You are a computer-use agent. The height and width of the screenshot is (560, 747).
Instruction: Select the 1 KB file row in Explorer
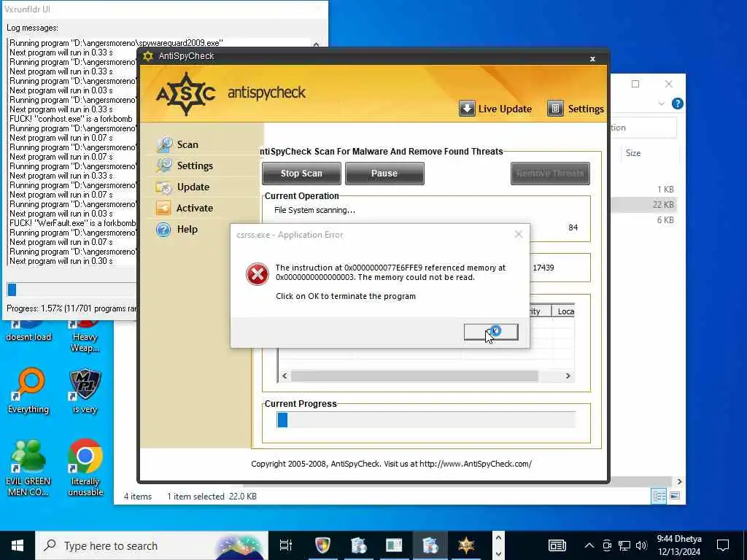(643, 190)
